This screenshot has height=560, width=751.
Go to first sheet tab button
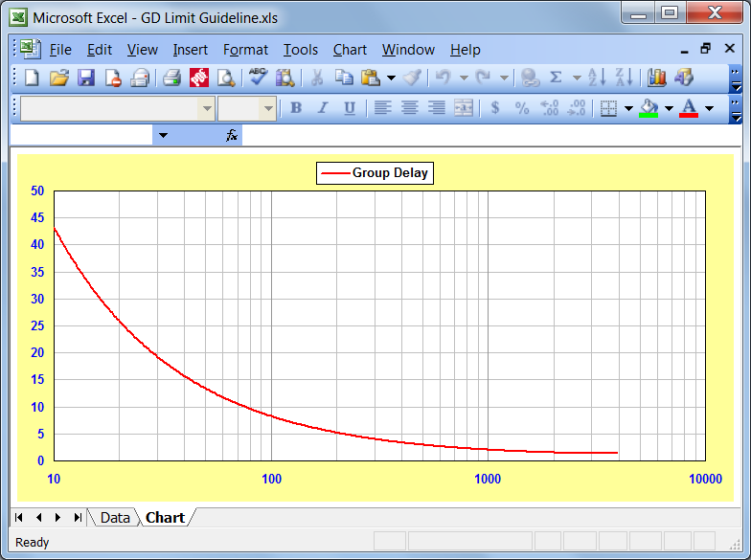[x=19, y=517]
